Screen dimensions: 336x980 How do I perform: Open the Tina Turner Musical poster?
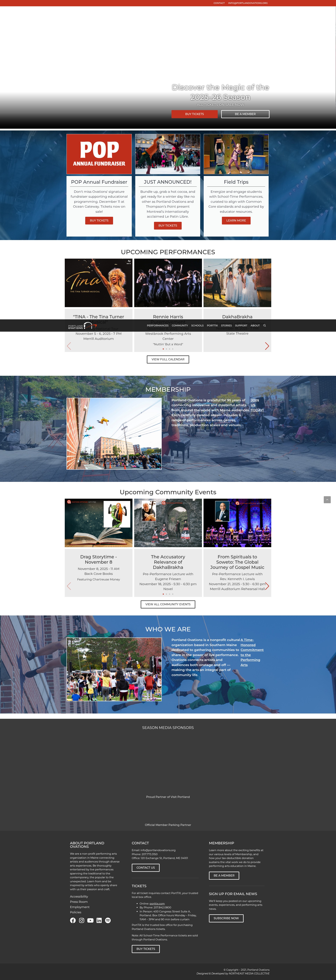click(99, 283)
